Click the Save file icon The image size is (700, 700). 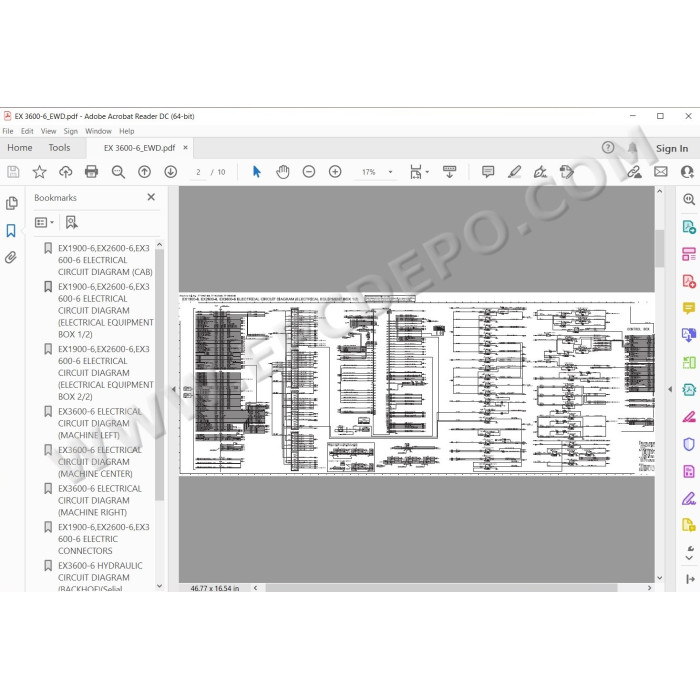click(x=13, y=172)
